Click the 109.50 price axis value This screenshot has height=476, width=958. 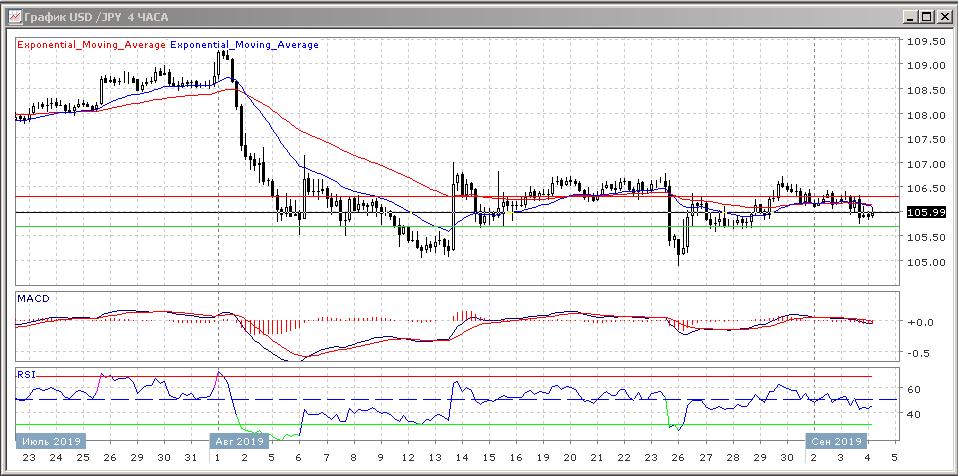(925, 42)
